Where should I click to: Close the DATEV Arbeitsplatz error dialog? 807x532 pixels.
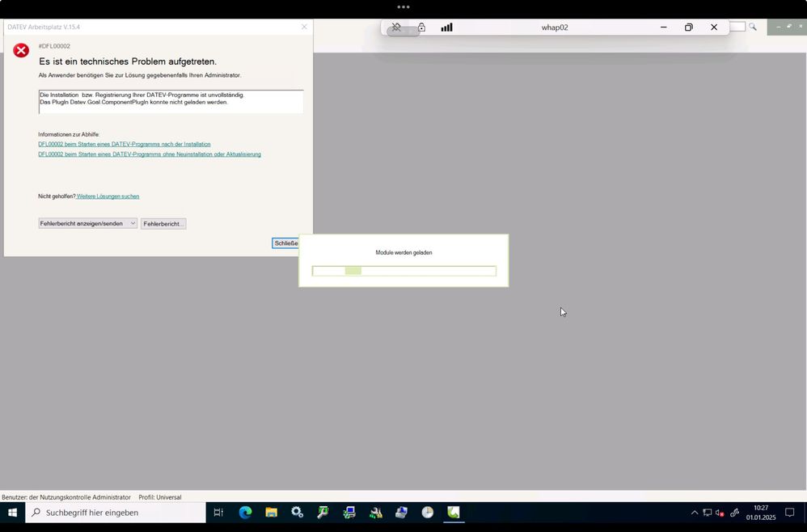point(304,27)
